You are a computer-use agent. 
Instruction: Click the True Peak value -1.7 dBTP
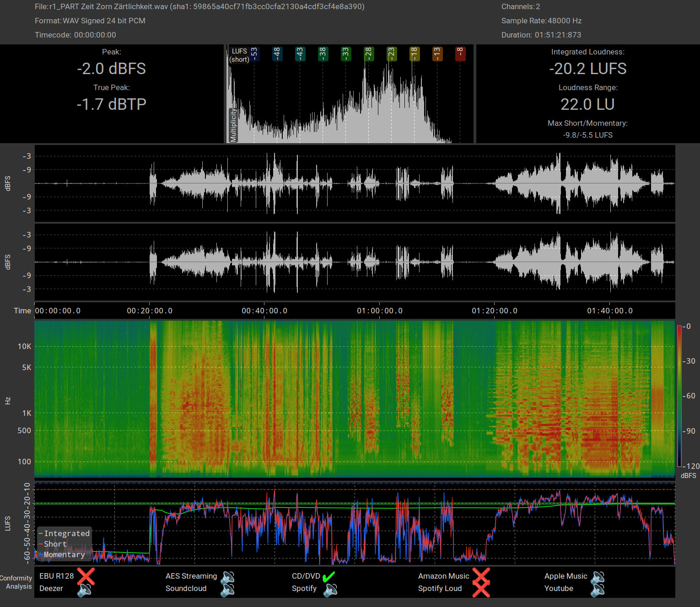(112, 104)
